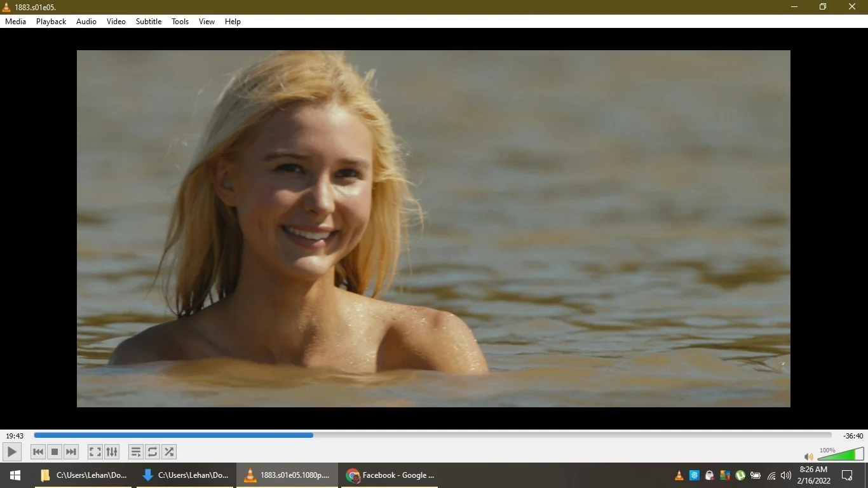Screen dimensions: 868x488
Task: Open the View menu
Action: point(207,22)
